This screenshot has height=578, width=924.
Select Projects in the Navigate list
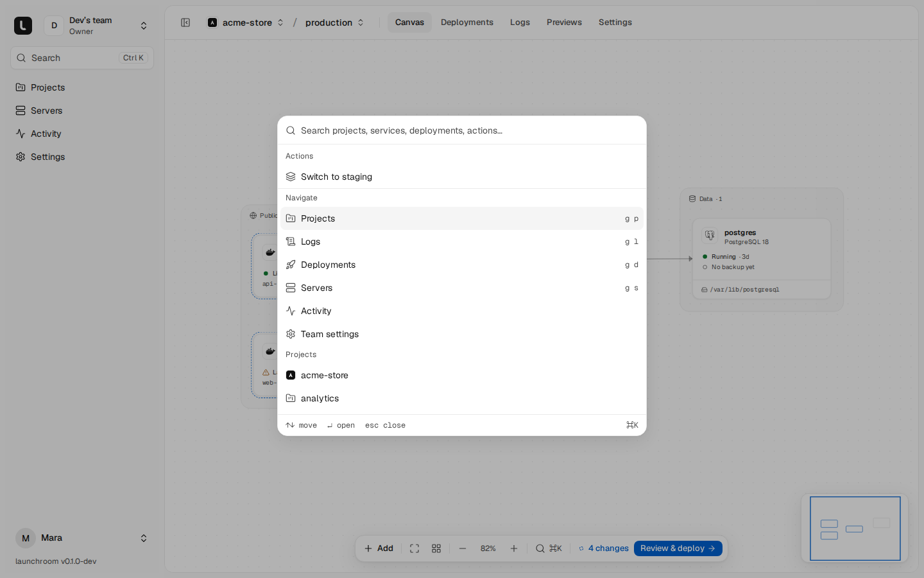click(462, 218)
